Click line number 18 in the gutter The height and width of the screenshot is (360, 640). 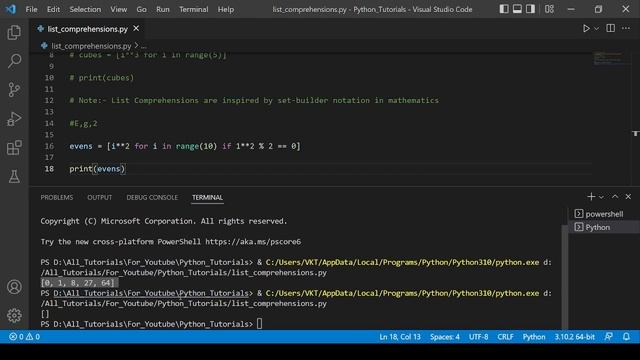(49, 169)
